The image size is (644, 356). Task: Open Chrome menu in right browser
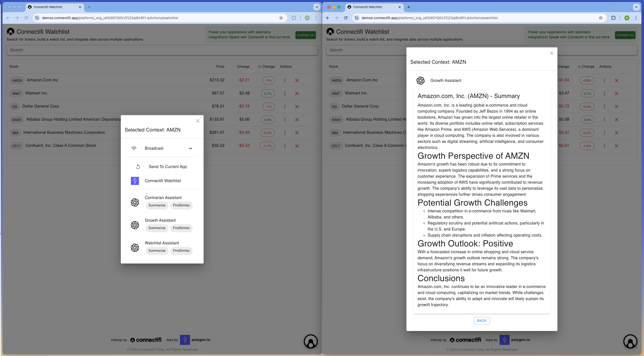point(636,18)
